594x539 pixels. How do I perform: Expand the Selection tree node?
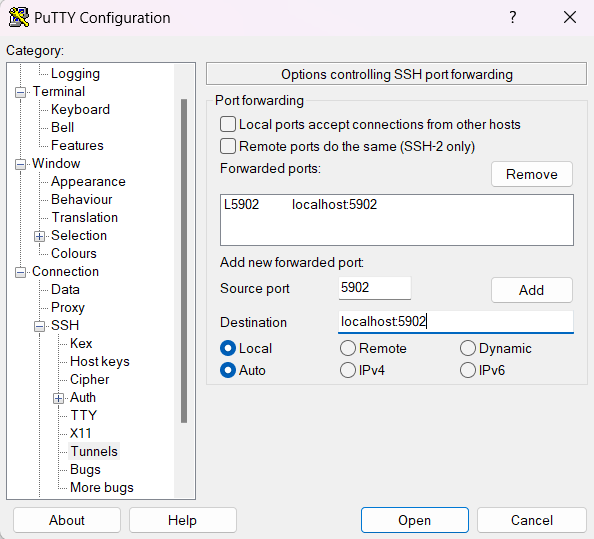click(x=39, y=236)
